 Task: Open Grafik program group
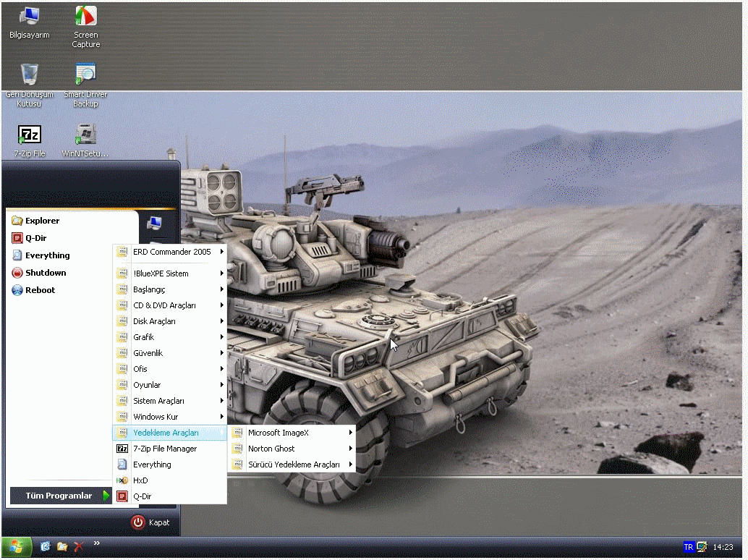tap(169, 336)
